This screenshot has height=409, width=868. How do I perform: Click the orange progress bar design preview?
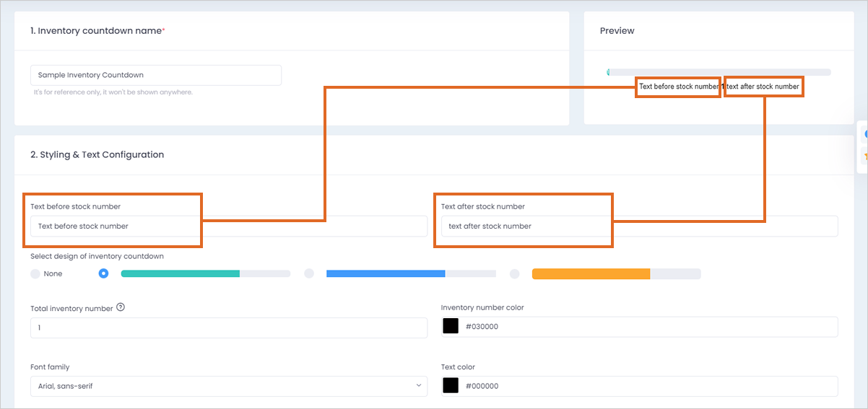(x=617, y=273)
